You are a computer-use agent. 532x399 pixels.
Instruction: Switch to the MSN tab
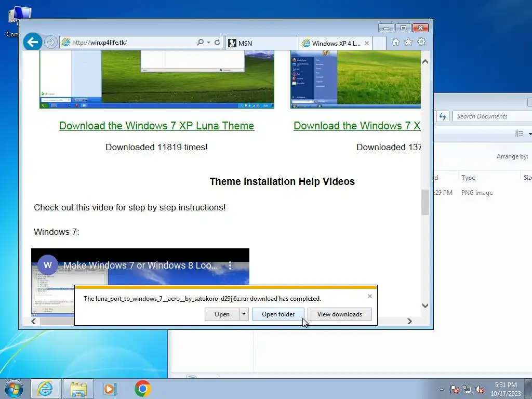coord(262,43)
